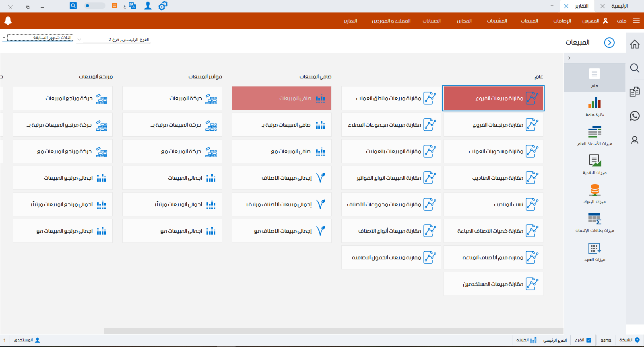The height and width of the screenshot is (347, 644).
Task: Open the search magnifier in the right sidebar
Action: 635,68
